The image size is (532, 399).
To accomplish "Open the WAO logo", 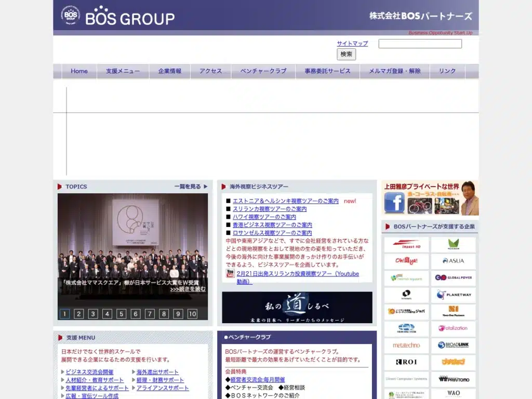I will tap(453, 394).
